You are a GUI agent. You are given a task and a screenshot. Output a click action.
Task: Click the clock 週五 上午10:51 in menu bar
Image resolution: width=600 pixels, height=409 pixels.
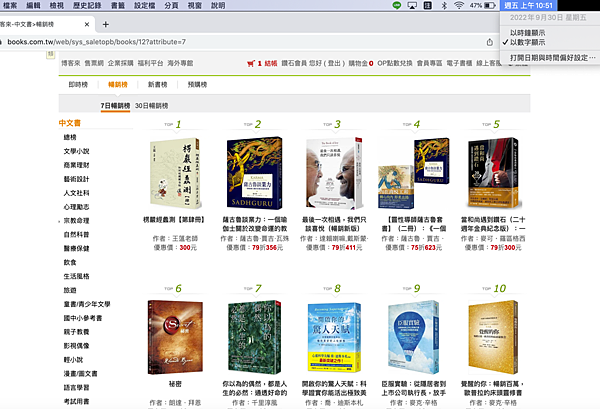pos(528,5)
